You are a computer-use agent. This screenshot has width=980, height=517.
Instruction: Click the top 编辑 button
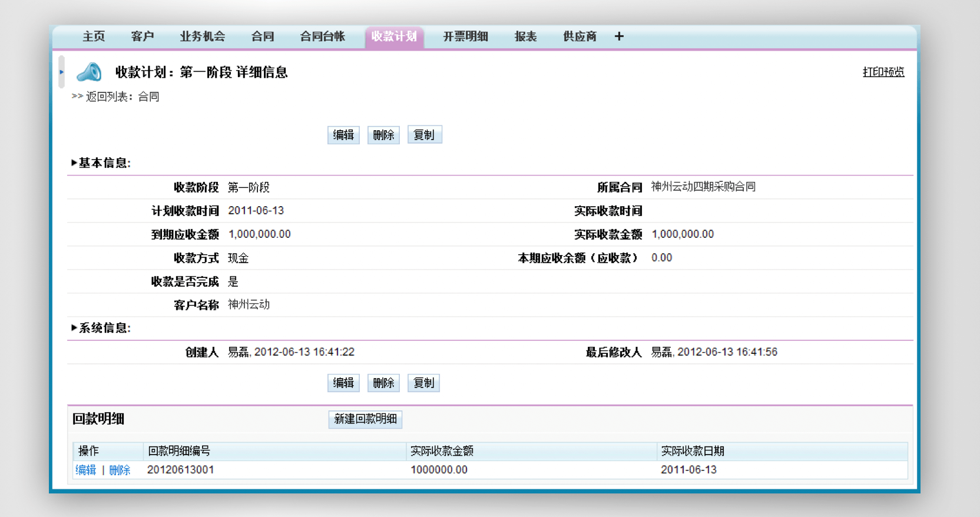[343, 135]
